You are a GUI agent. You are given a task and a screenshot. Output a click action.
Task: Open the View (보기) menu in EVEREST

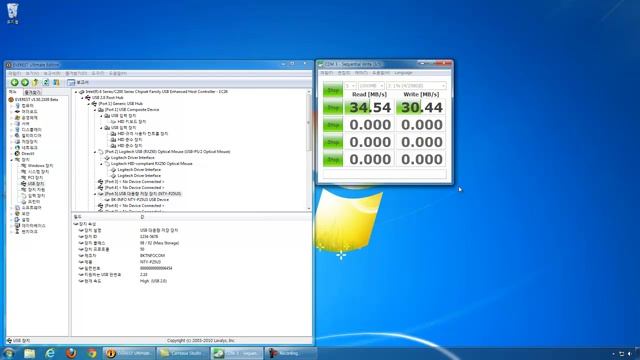point(32,73)
